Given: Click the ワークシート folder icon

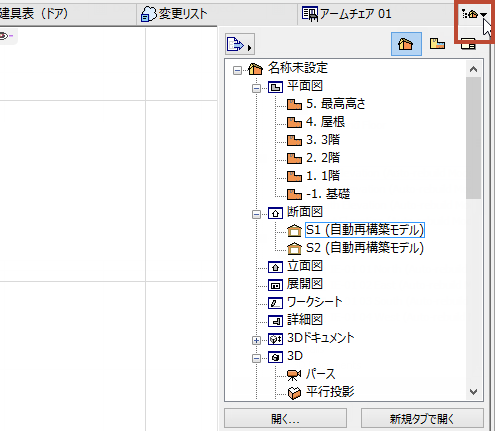Looking at the screenshot, I should 275,303.
